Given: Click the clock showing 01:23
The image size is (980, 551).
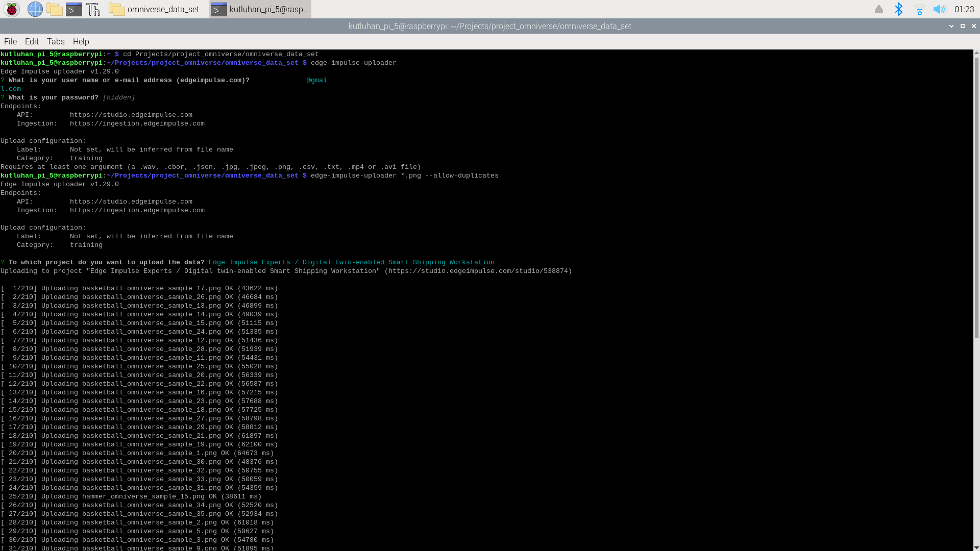Looking at the screenshot, I should click(x=964, y=9).
